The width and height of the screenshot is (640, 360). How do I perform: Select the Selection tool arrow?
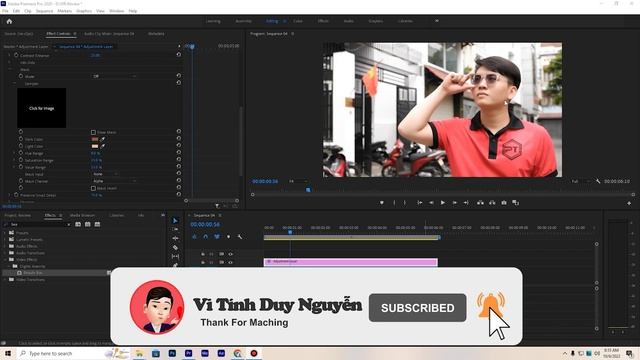(175, 220)
